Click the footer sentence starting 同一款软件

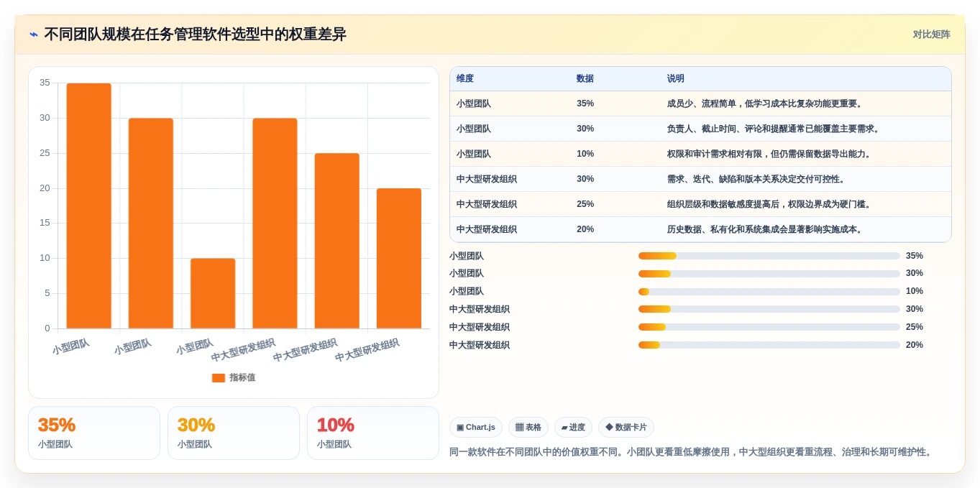click(692, 452)
